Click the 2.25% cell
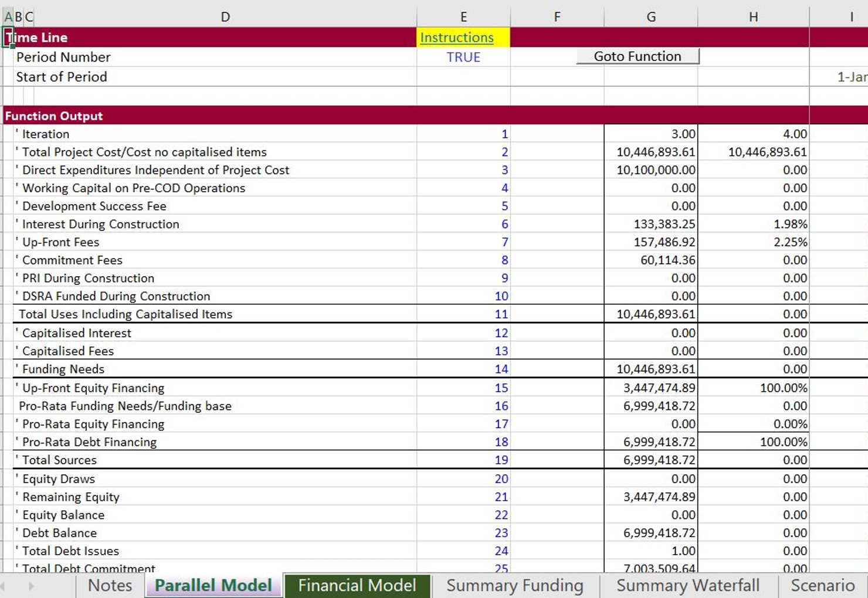 [x=754, y=242]
